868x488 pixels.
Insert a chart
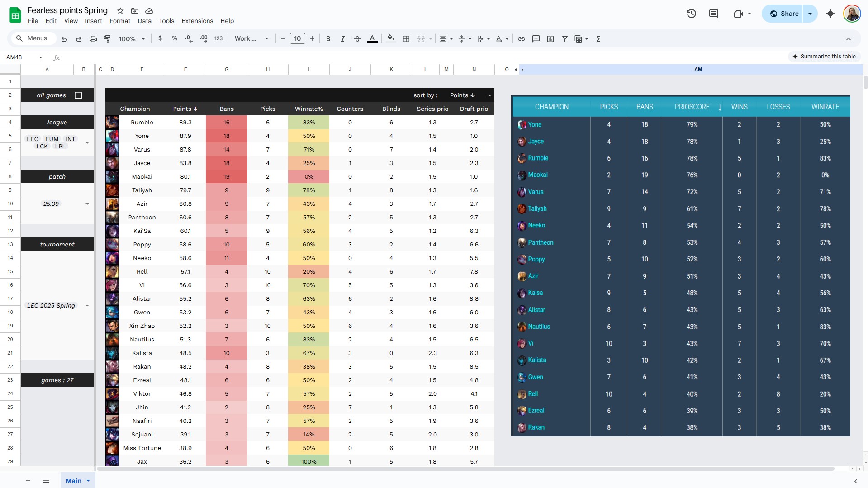click(x=550, y=39)
